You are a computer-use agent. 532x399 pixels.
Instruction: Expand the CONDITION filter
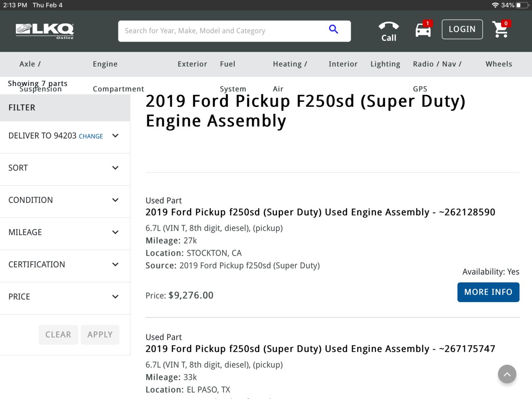pyautogui.click(x=65, y=200)
